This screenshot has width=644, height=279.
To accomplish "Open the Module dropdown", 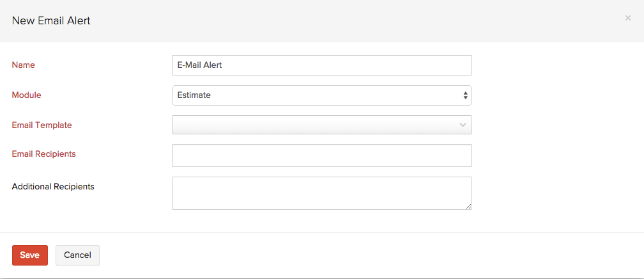I will coord(321,95).
